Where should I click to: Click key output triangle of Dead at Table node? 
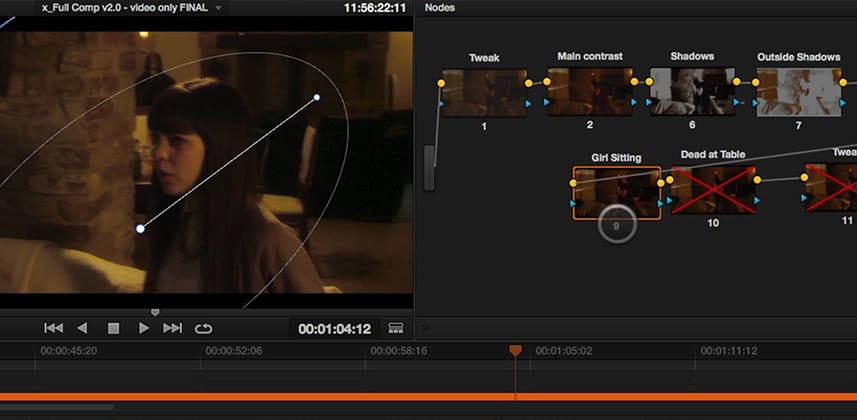[757, 201]
